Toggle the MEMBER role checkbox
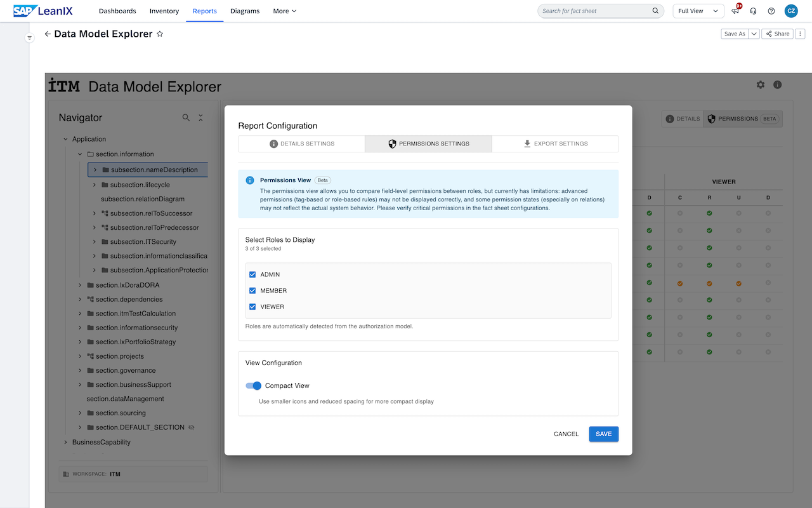 (x=252, y=290)
